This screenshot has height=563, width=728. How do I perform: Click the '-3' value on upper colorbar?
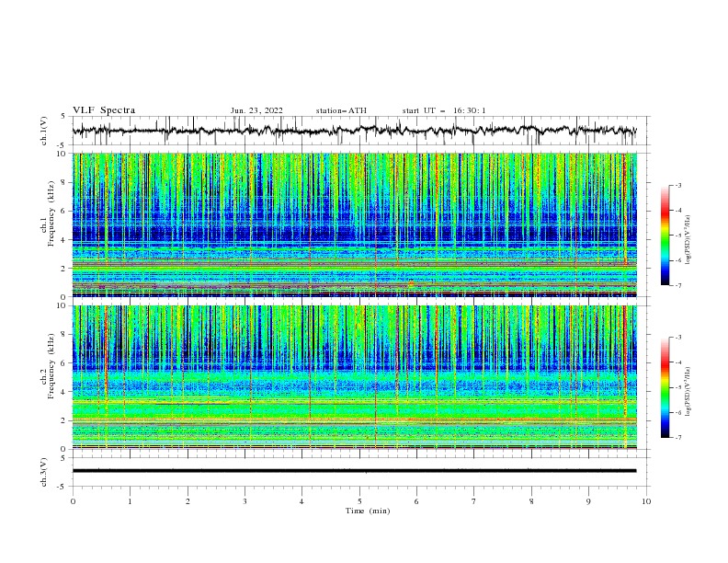point(677,185)
